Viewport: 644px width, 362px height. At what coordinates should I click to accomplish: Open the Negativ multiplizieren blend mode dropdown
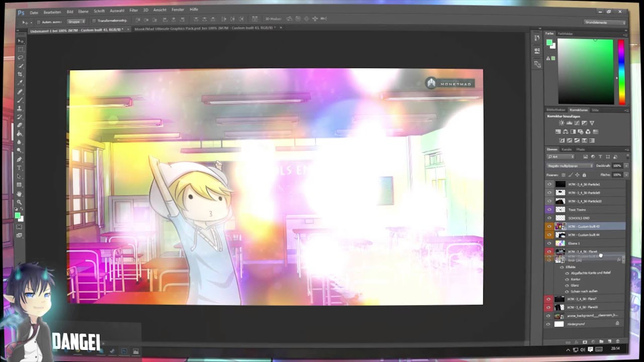click(570, 166)
